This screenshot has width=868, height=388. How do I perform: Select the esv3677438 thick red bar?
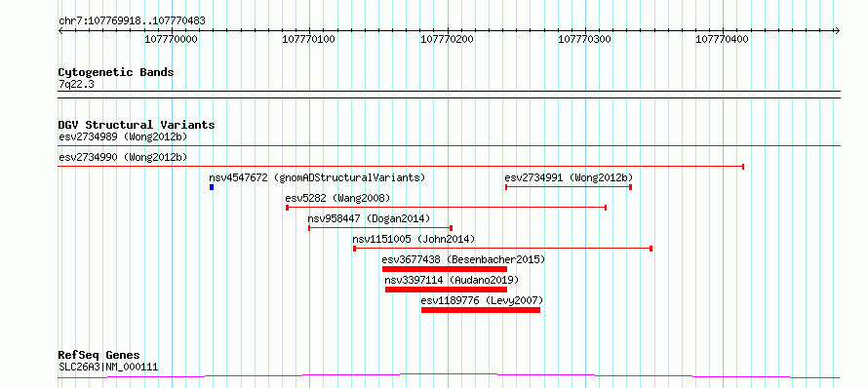click(x=445, y=269)
